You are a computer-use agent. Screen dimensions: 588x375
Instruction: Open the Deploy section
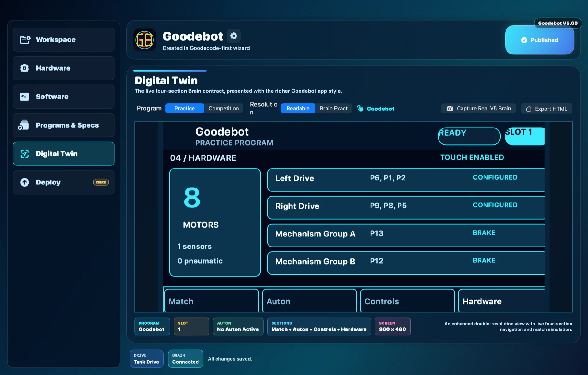click(64, 182)
